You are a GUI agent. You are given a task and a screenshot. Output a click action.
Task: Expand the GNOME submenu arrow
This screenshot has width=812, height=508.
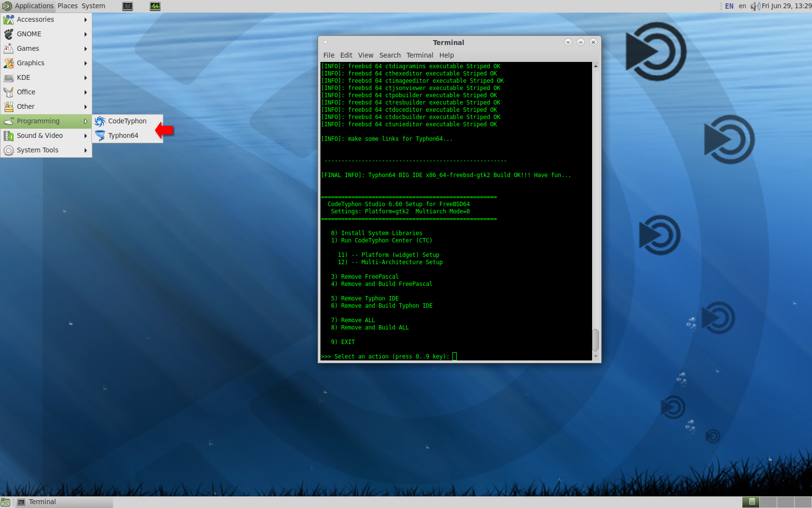tap(86, 34)
